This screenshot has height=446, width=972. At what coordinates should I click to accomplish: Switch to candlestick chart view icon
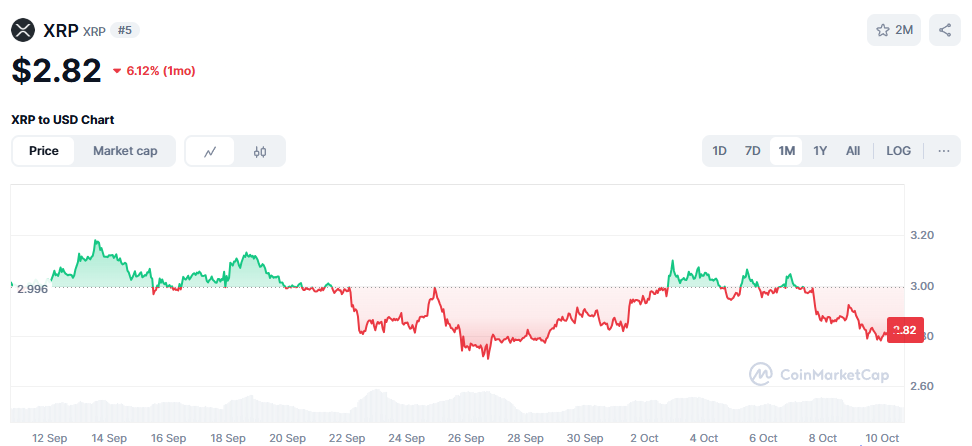pos(261,152)
